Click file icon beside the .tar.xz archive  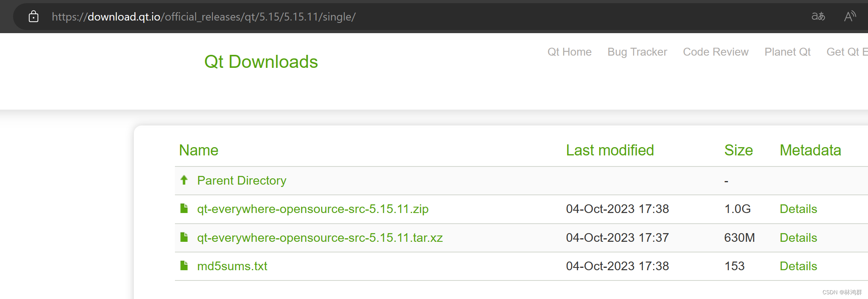coord(184,237)
